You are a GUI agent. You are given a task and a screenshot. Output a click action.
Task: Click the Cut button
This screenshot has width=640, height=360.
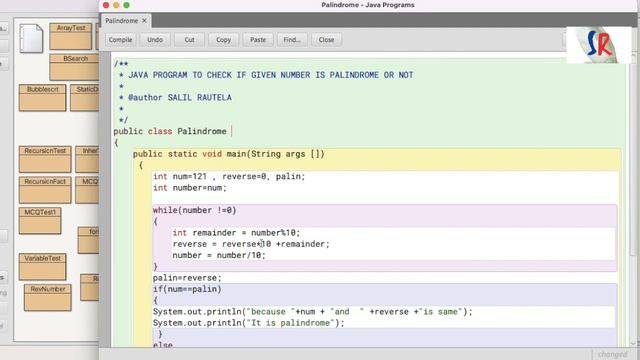click(x=189, y=40)
